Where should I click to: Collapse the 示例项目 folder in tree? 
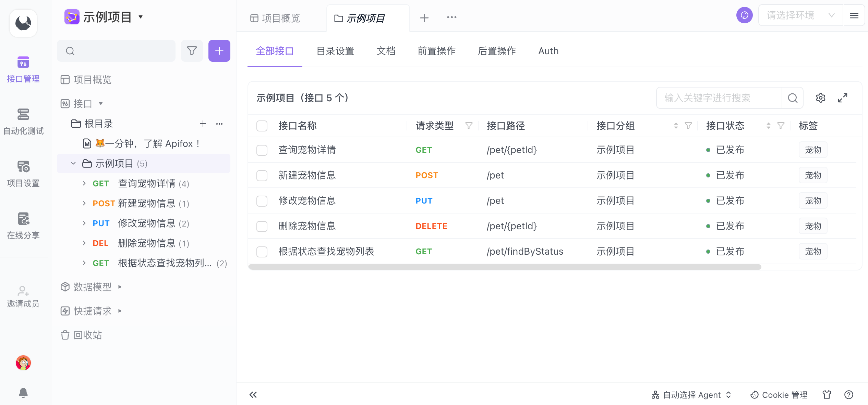coord(73,164)
